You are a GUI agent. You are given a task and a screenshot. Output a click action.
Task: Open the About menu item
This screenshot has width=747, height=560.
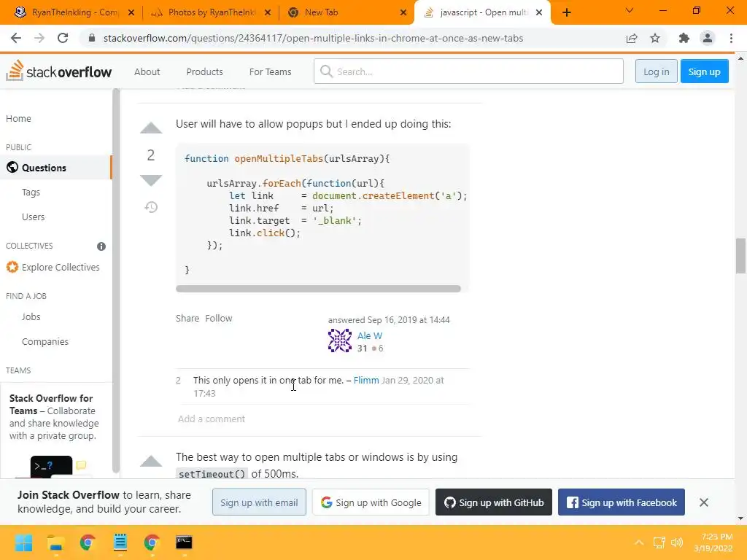point(147,71)
